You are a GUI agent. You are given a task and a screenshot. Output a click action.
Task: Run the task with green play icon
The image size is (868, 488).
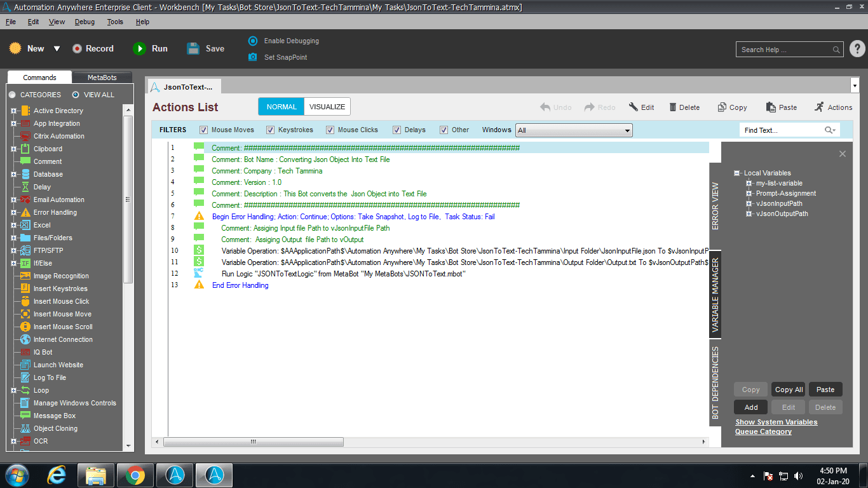click(139, 48)
